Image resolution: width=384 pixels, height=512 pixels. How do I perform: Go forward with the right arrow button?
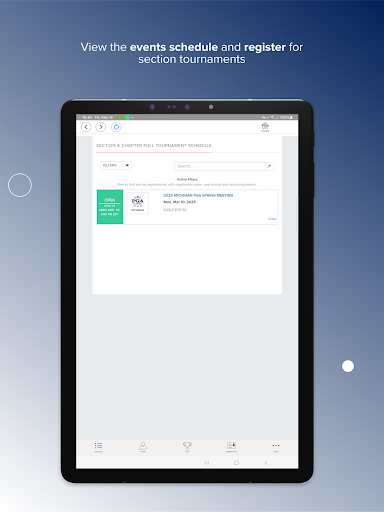click(101, 127)
